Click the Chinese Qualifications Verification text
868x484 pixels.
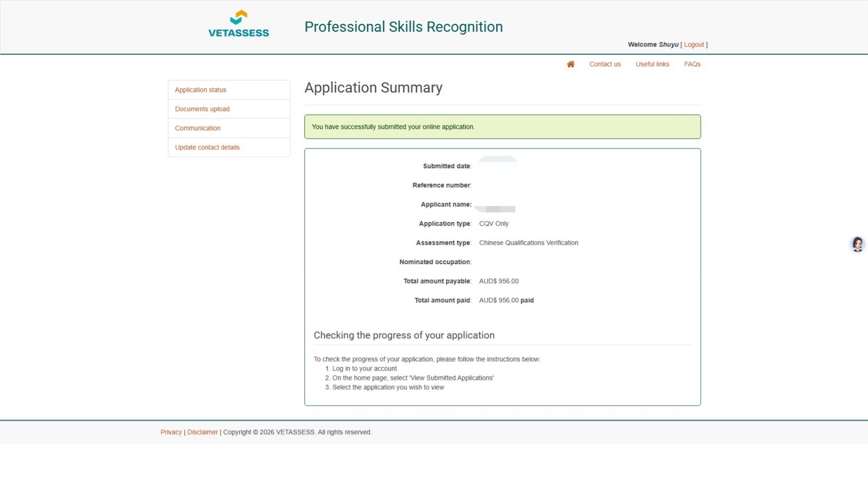528,243
